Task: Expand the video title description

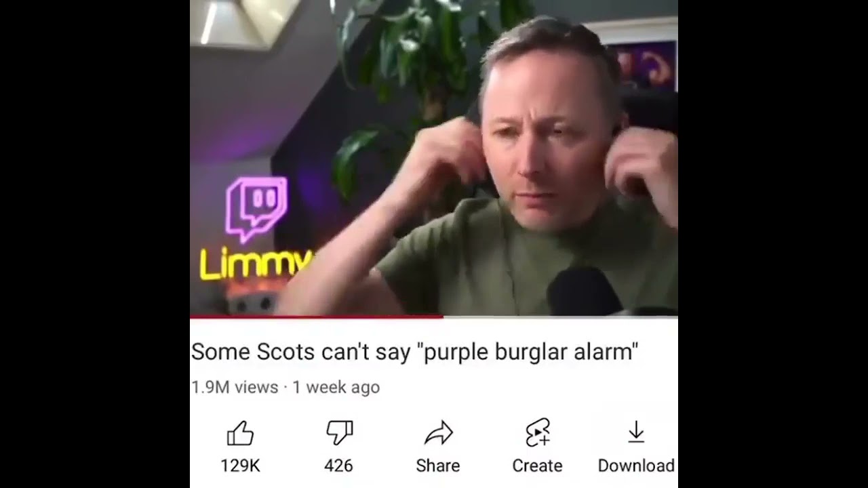Action: click(415, 352)
